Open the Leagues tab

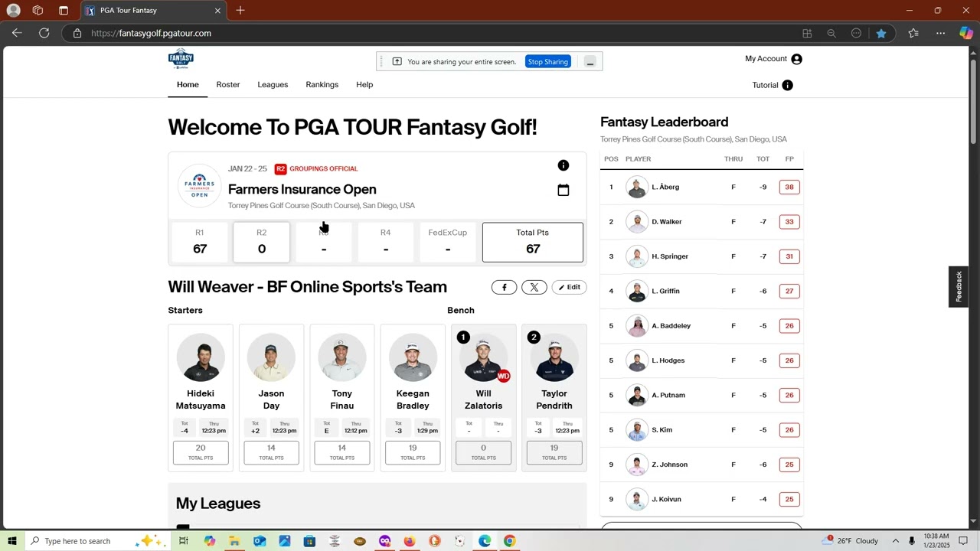click(x=273, y=85)
